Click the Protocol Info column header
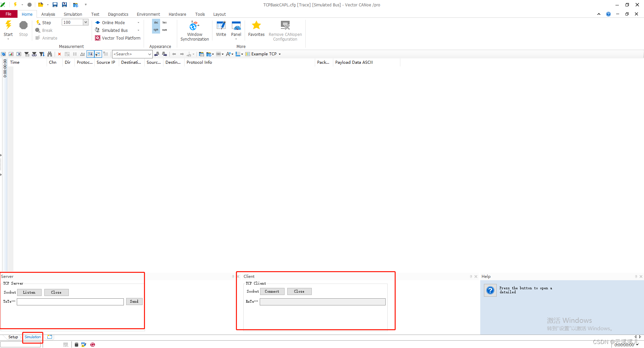 coord(249,62)
